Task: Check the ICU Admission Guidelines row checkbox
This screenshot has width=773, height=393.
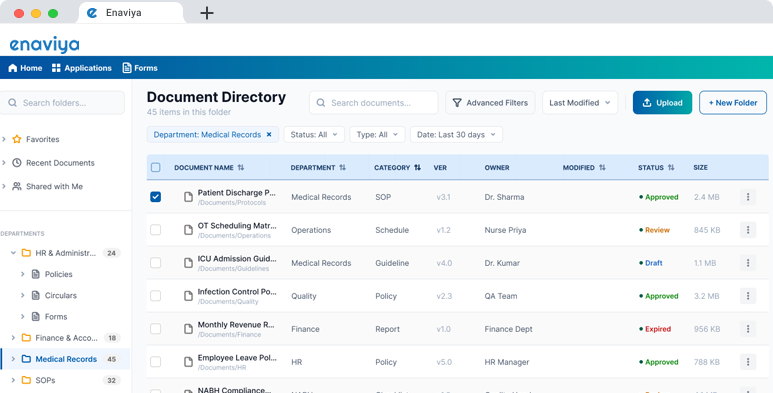Action: pos(156,263)
